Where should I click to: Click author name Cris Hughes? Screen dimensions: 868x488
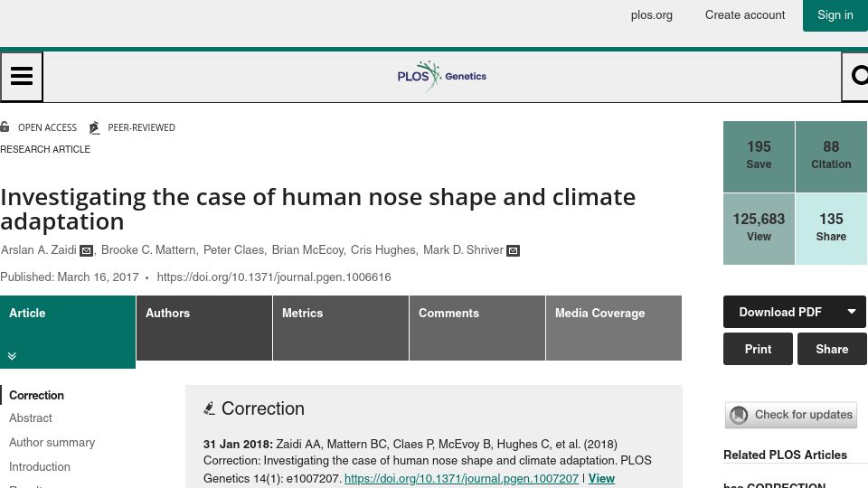[383, 250]
